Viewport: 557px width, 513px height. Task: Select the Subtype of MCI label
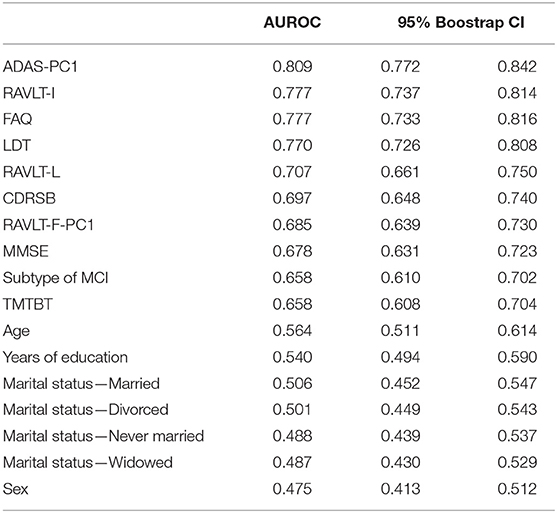click(55, 277)
